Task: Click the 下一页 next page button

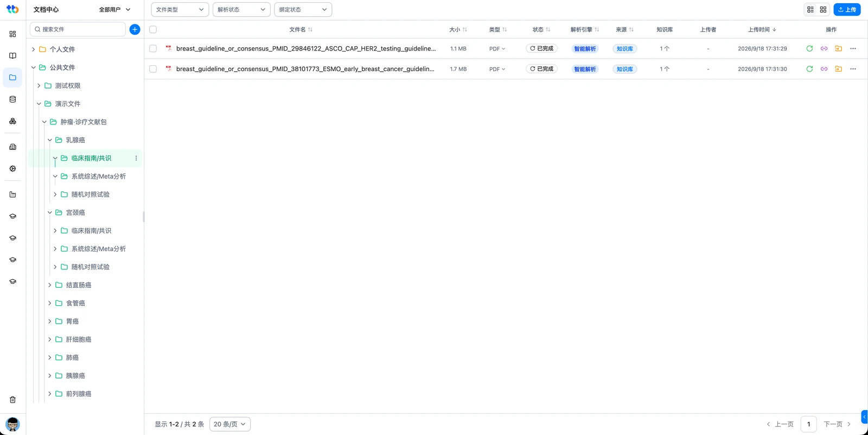Action: (837, 424)
